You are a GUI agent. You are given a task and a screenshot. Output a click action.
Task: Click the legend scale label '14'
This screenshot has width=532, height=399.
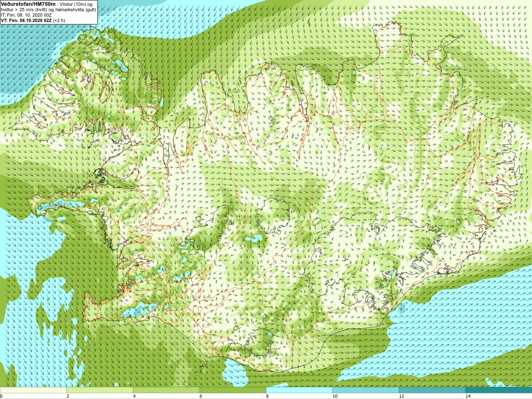tap(468, 396)
